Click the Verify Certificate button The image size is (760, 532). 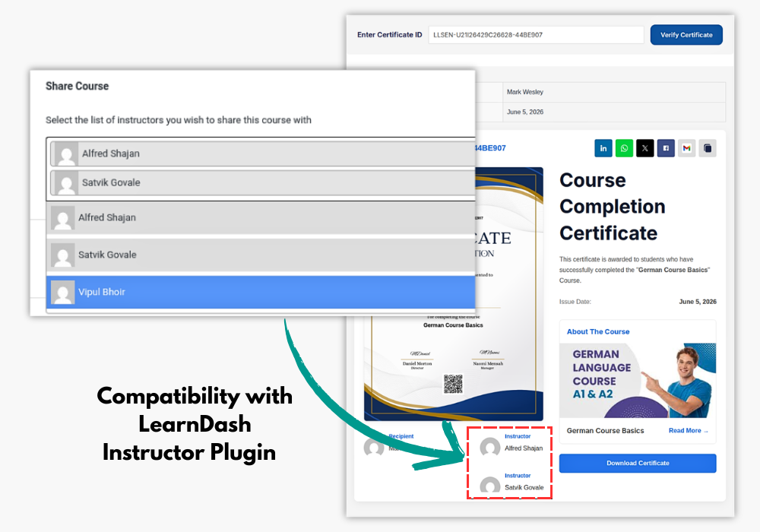686,35
